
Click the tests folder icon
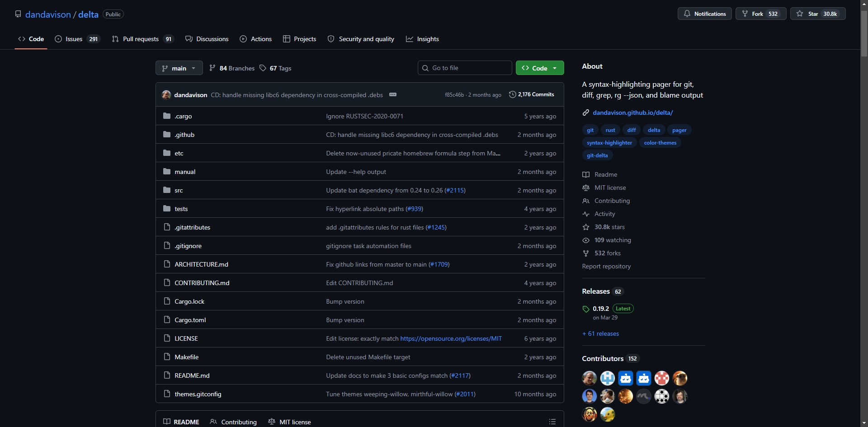point(167,208)
